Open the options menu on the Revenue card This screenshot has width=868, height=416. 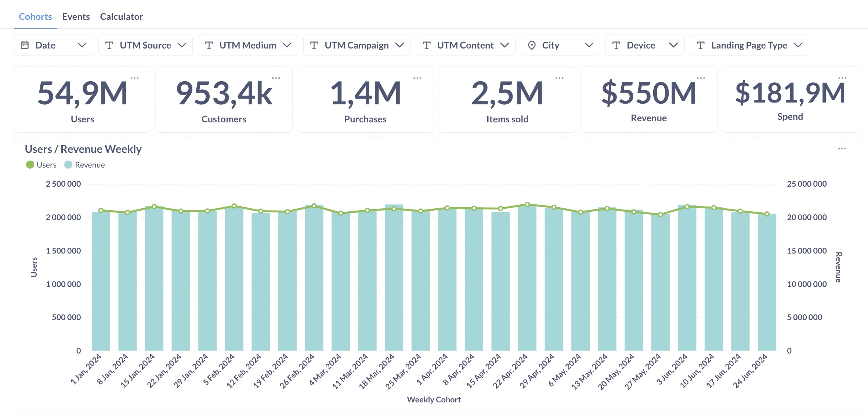point(702,78)
